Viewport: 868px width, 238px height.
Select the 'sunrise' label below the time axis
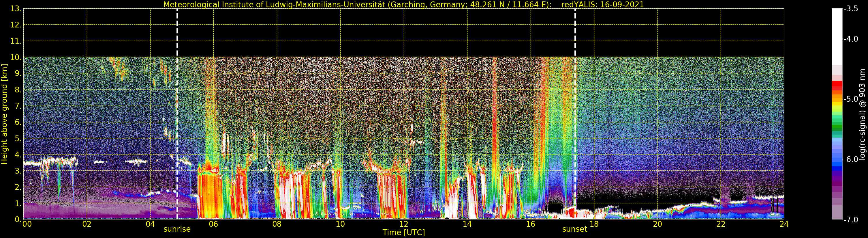[177, 229]
